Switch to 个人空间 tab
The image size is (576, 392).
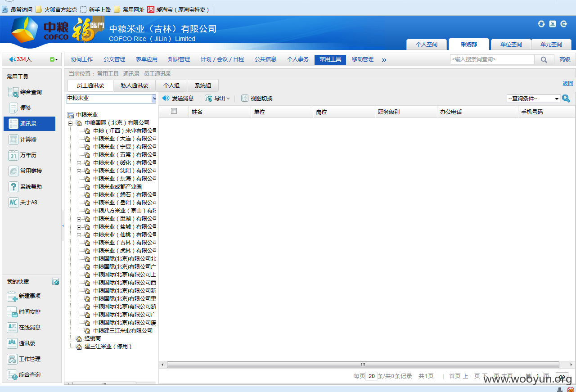coord(427,45)
